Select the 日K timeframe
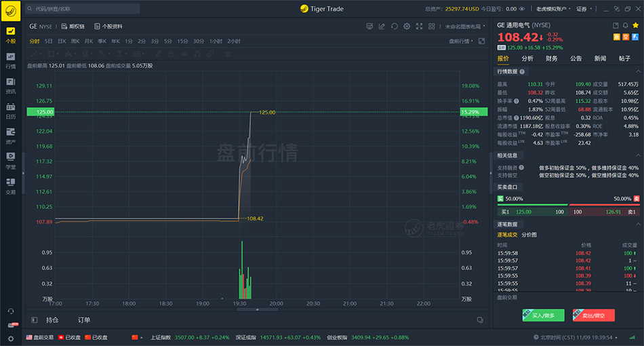This screenshot has width=644, height=346. (62, 41)
